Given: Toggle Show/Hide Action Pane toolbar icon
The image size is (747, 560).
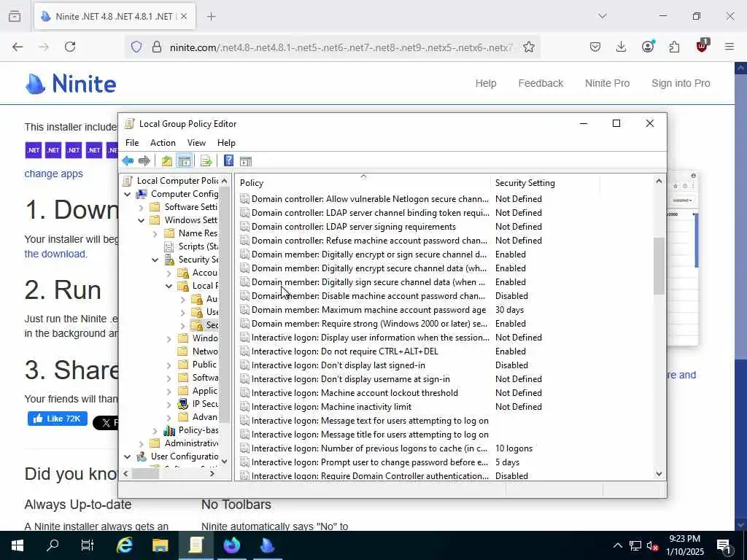Looking at the screenshot, I should (245, 161).
